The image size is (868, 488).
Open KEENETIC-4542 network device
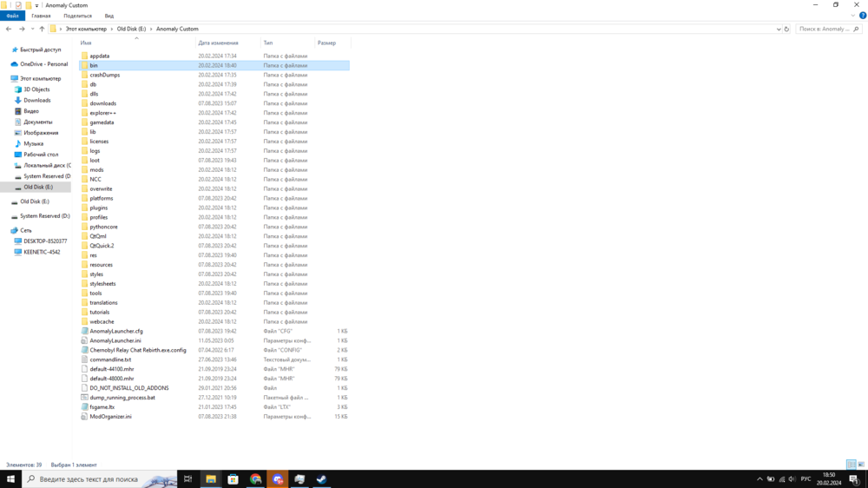42,252
